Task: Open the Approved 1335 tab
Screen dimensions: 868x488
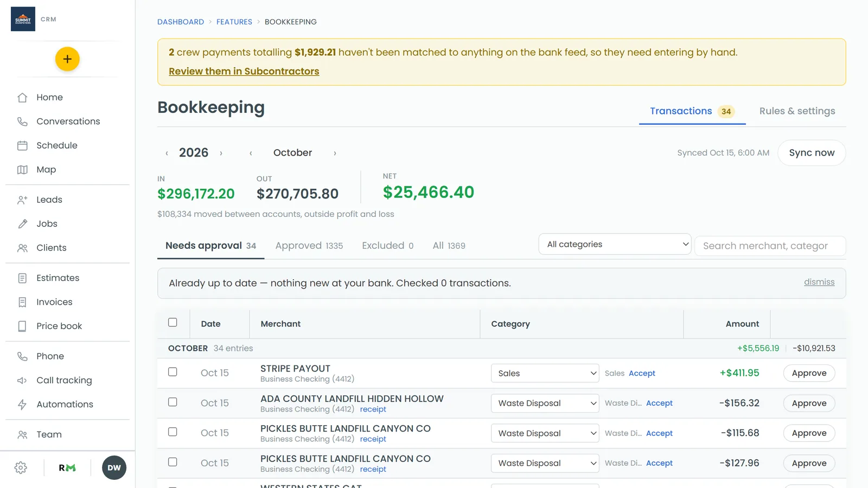Action: pos(309,246)
